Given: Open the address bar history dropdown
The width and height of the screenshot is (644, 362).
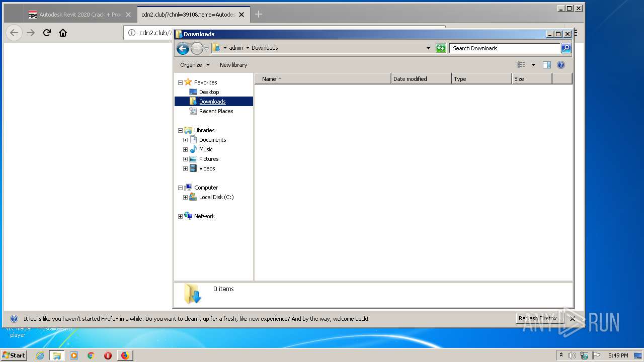Looking at the screenshot, I should coord(428,48).
